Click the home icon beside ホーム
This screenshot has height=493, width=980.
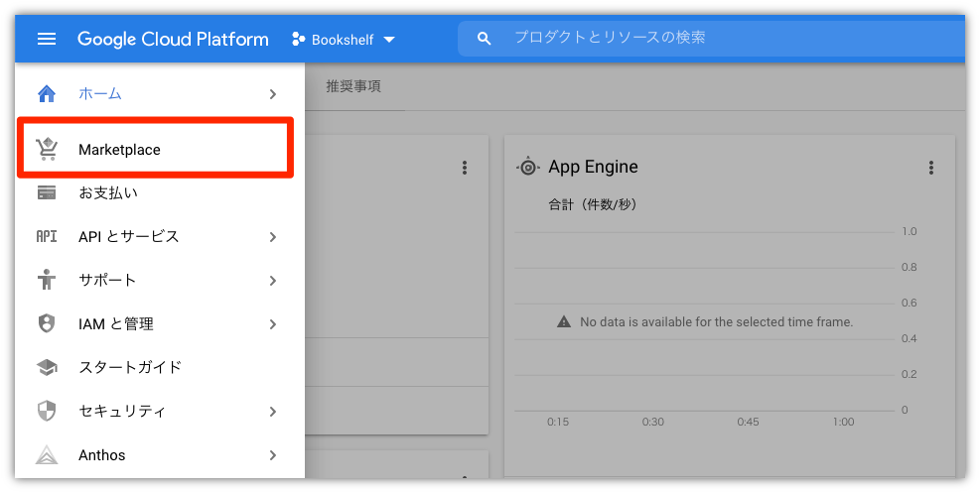pos(47,93)
